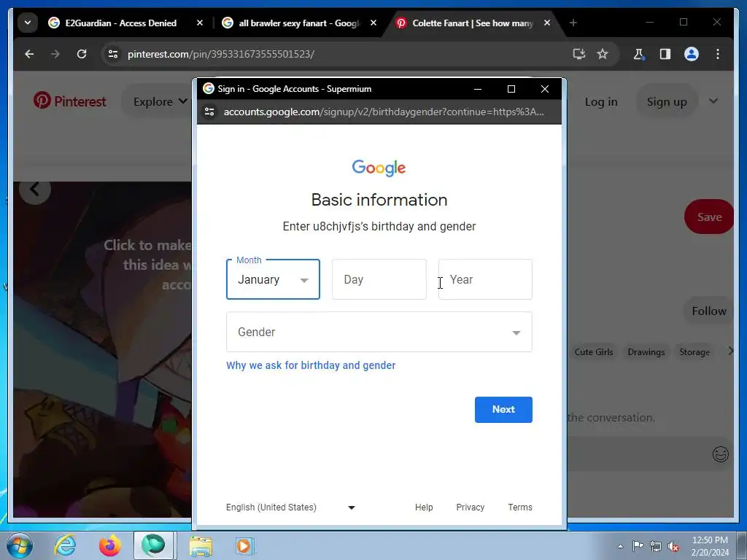Image resolution: width=747 pixels, height=560 pixels.
Task: Click Sign up on Pinterest page
Action: (667, 102)
